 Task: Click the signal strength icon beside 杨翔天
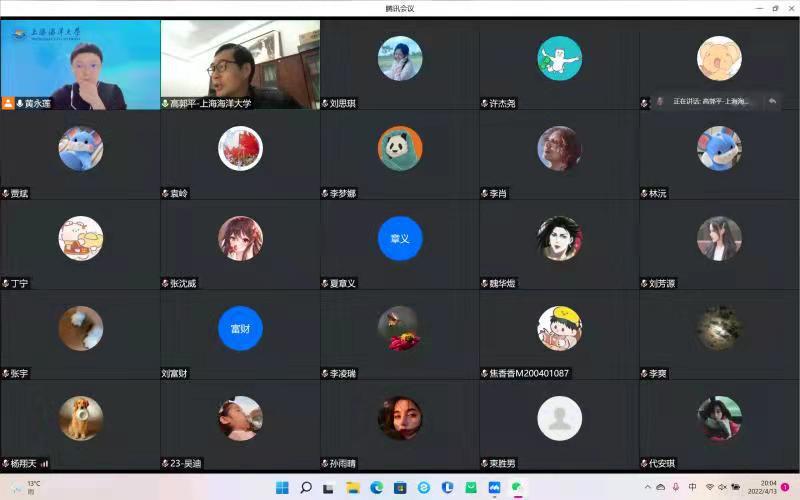[x=44, y=464]
